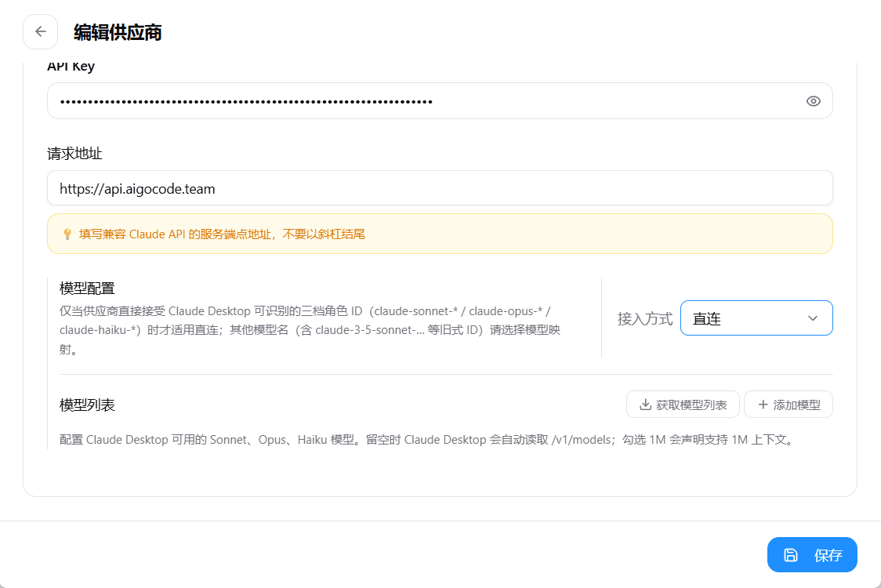
Task: Click the 请求地址 field label
Action: tap(74, 154)
